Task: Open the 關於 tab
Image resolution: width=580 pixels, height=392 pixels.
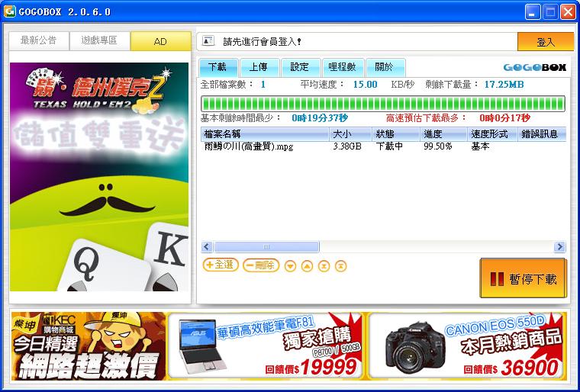Action: tap(385, 68)
